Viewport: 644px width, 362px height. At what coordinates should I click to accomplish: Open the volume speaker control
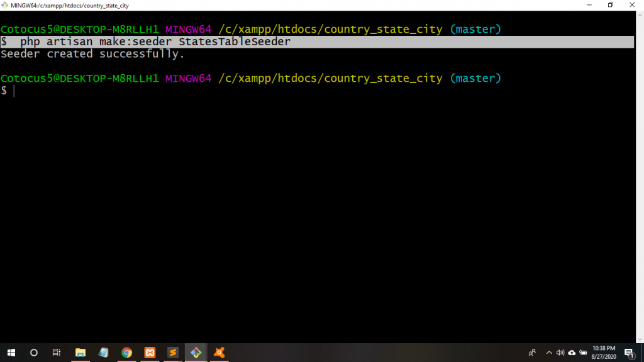560,353
